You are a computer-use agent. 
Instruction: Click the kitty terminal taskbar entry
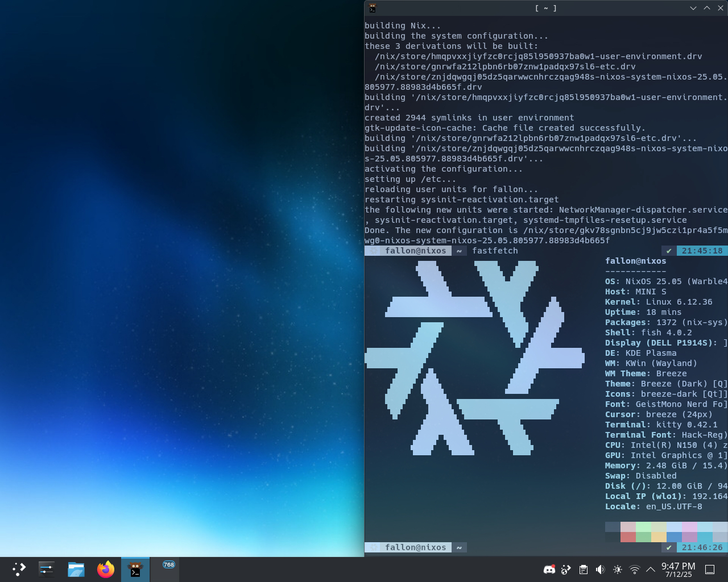pos(135,569)
